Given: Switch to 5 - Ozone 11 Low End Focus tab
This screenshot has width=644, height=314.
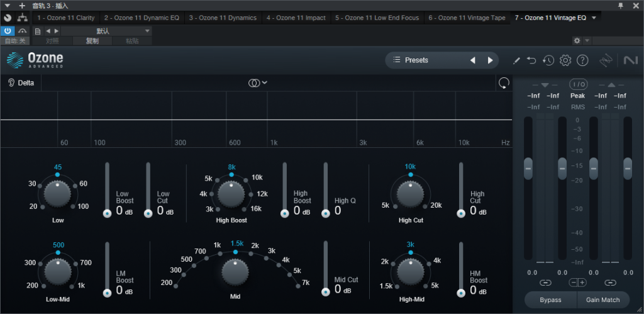Looking at the screenshot, I should [377, 18].
